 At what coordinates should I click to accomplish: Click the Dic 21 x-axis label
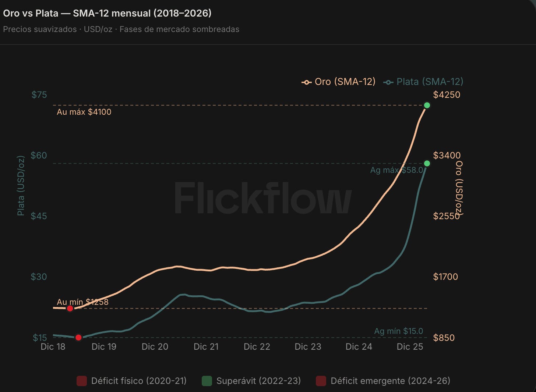(206, 347)
